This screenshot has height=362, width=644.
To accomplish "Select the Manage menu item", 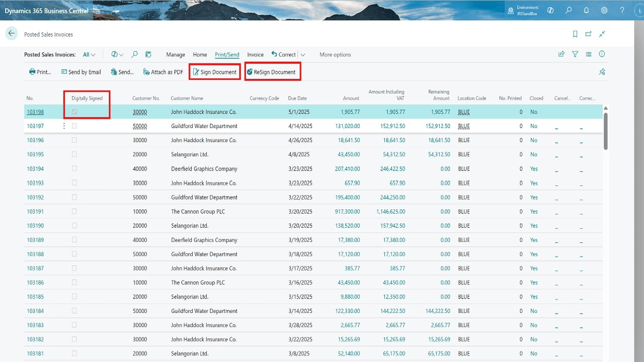I will (176, 54).
